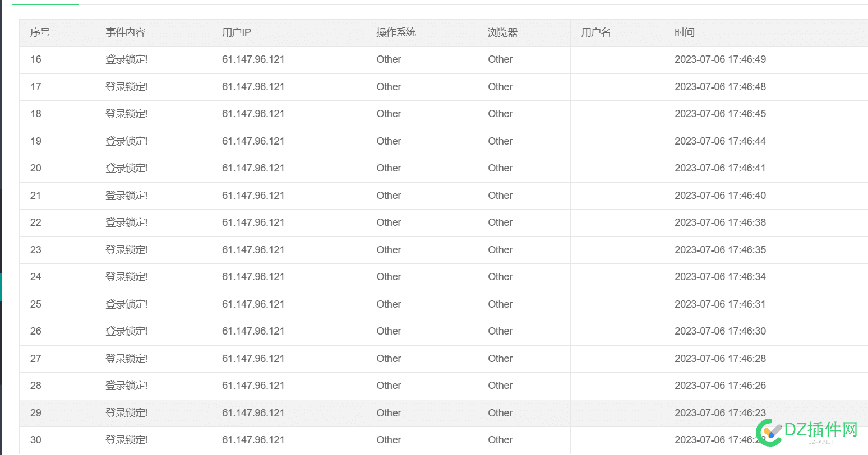
Task: Select the empty username cell in row 22
Action: [617, 222]
